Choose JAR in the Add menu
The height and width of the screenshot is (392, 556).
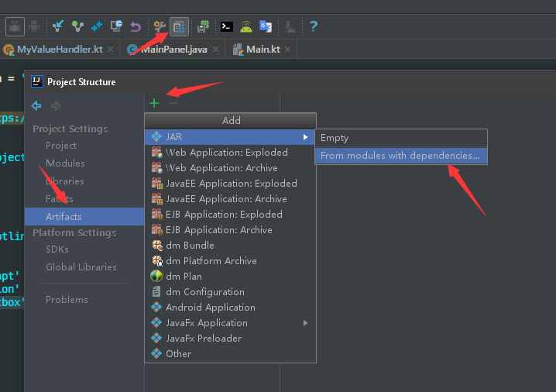pyautogui.click(x=230, y=136)
